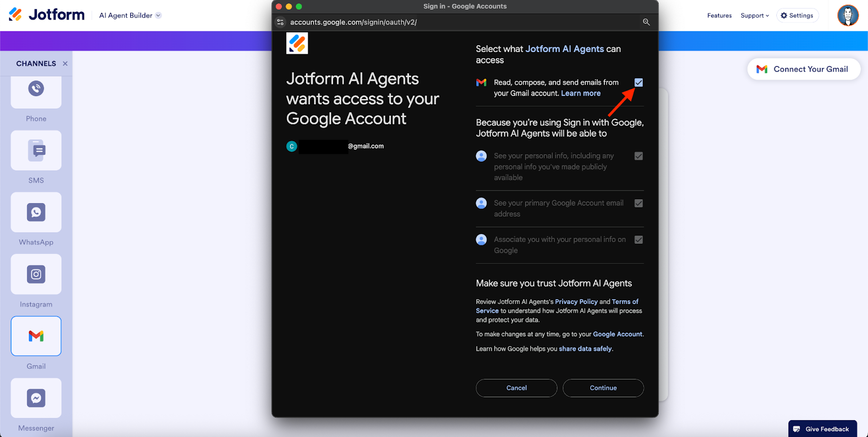Click the Give Feedback button
Screen dimensions: 868x437
[x=822, y=429]
